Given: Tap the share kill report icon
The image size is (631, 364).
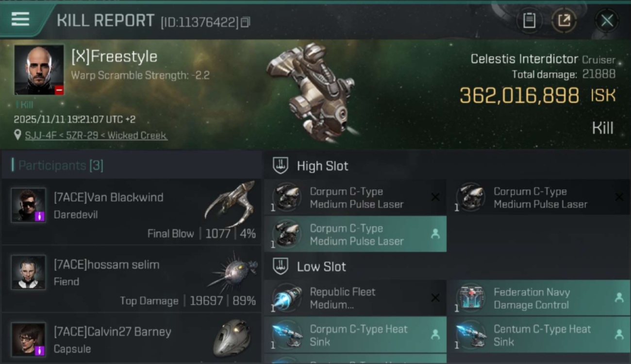Looking at the screenshot, I should 564,21.
